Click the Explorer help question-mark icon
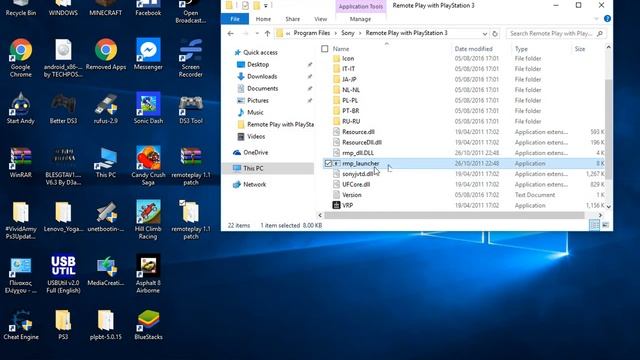 pyautogui.click(x=607, y=19)
